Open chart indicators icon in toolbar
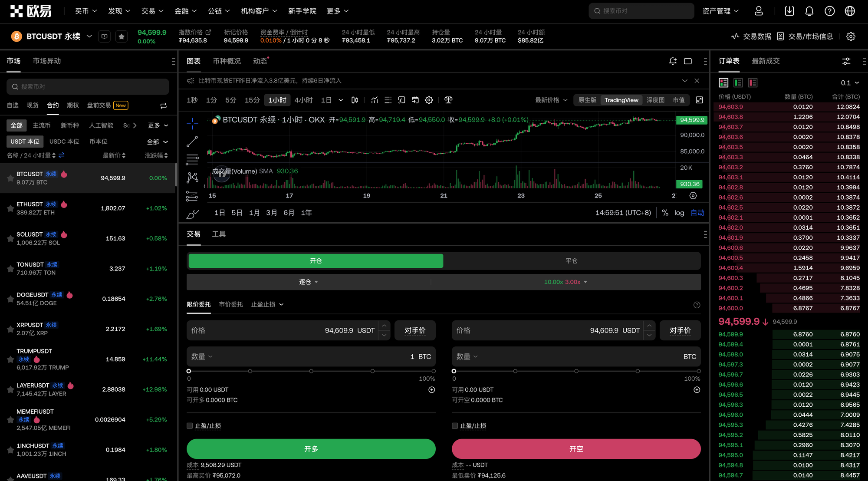Image resolution: width=868 pixels, height=481 pixels. click(374, 100)
